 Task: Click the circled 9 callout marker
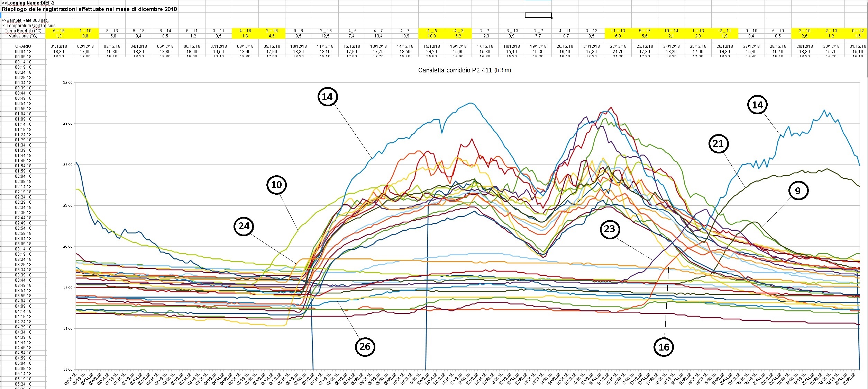point(798,191)
